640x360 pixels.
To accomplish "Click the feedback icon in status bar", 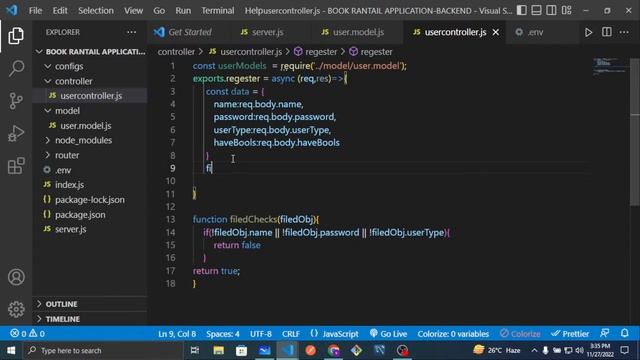I will 604,333.
